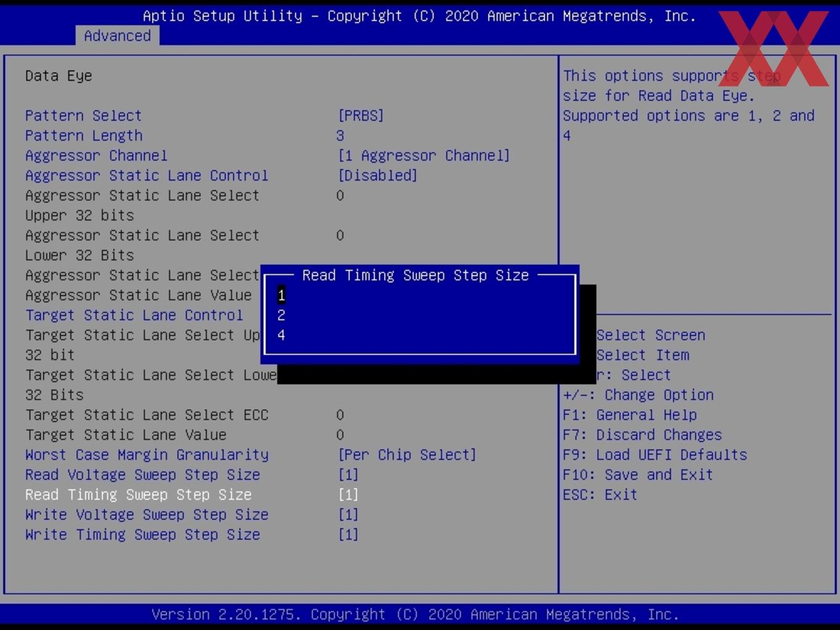Viewport: 840px width, 630px height.
Task: Click the F9: Load UEFI Defaults hint
Action: tap(655, 455)
